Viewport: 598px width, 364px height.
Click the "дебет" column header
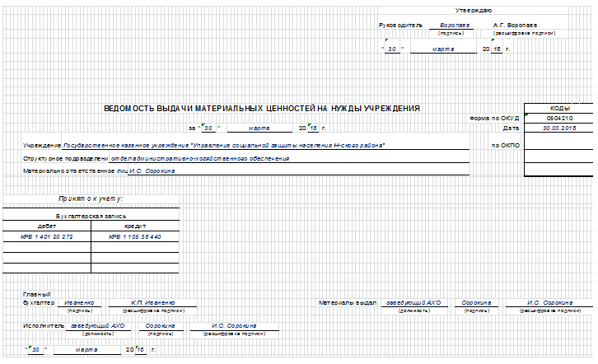tap(46, 226)
